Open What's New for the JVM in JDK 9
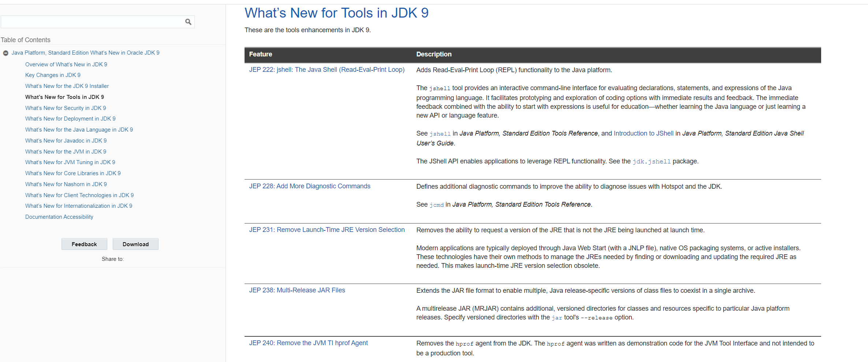Screen dimensions: 868x362 (66, 152)
